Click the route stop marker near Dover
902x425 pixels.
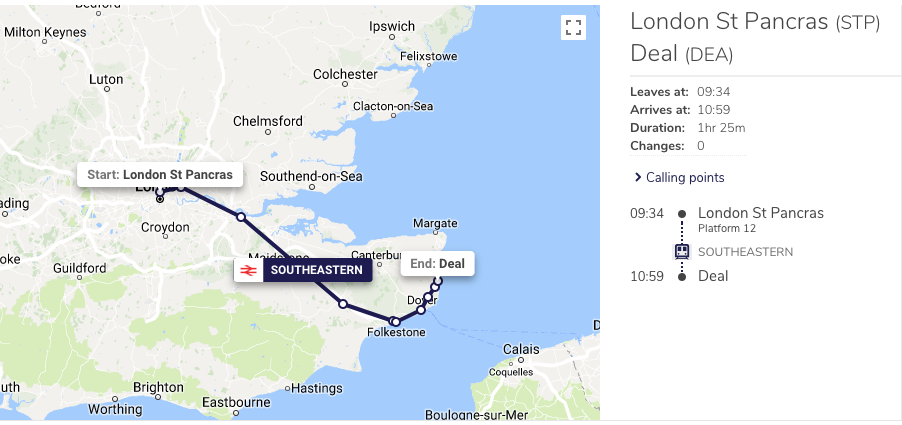click(427, 297)
